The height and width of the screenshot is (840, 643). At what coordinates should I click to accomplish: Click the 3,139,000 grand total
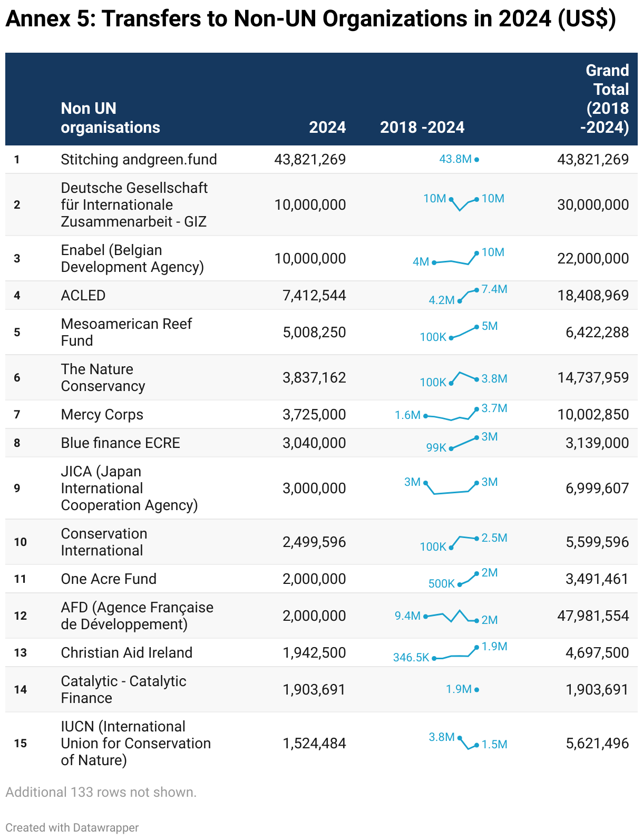pos(597,443)
